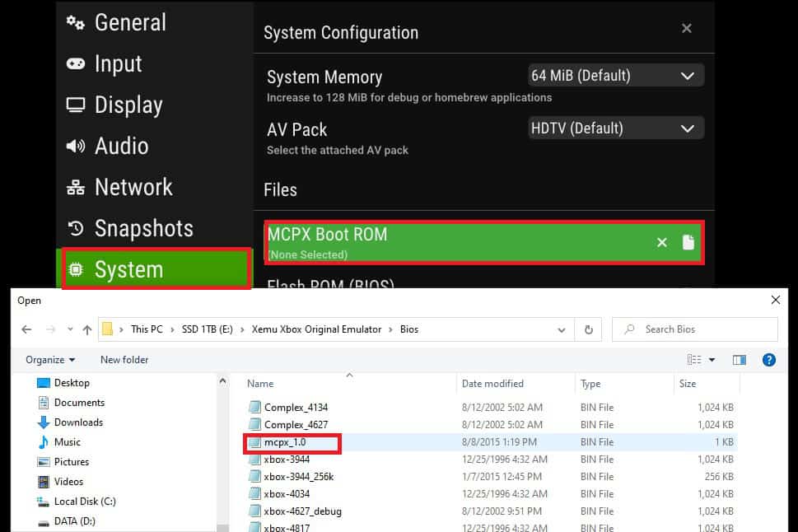The height and width of the screenshot is (532, 798).
Task: Select Pictures in the navigation pane
Action: (63, 462)
